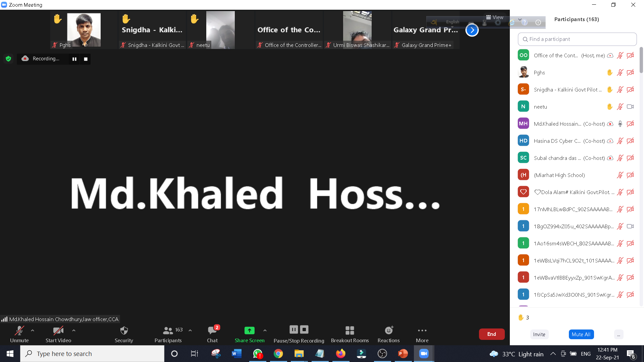Expand video options arrow next to Start Video

pyautogui.click(x=74, y=330)
